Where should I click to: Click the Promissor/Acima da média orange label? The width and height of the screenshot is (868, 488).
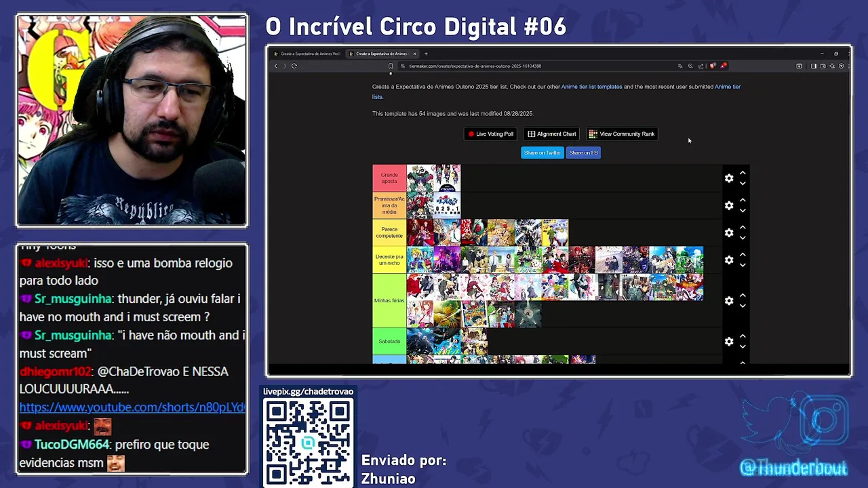[x=389, y=205]
